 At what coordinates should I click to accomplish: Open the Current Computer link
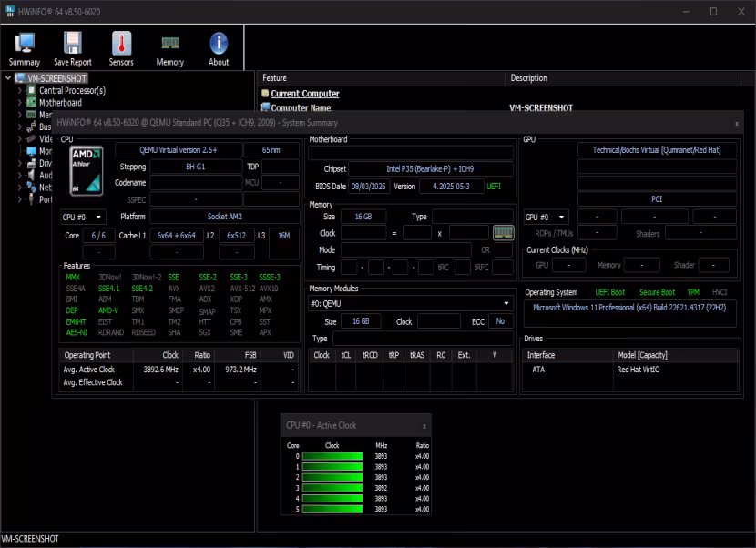point(305,94)
